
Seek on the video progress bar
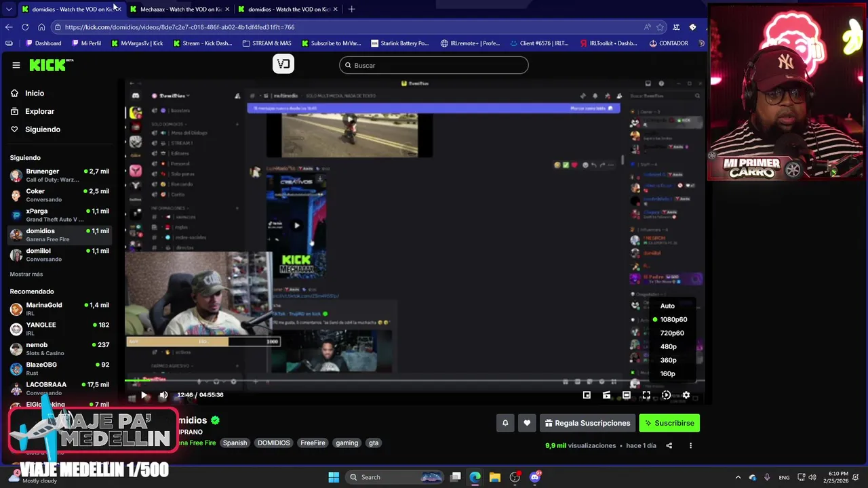414,381
